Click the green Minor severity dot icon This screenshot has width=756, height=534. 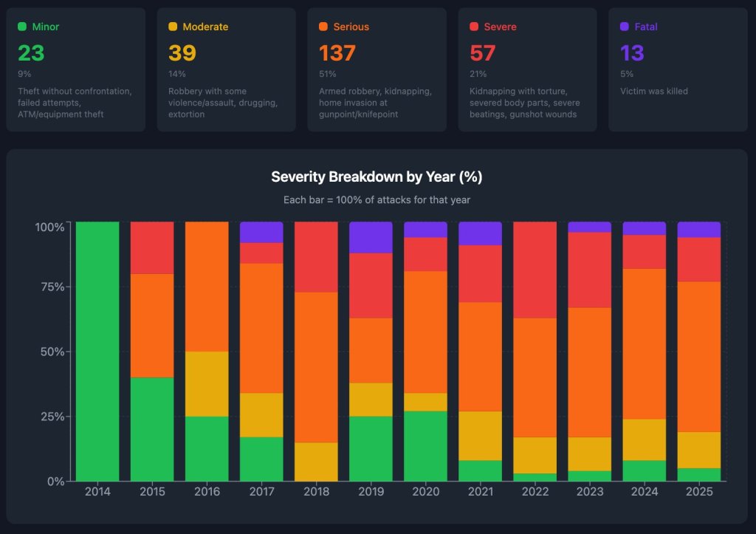[22, 27]
